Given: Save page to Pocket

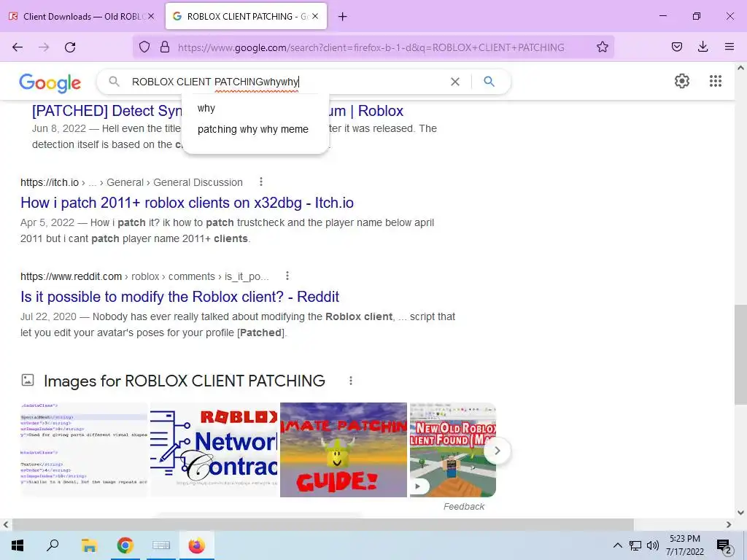Looking at the screenshot, I should tap(677, 47).
